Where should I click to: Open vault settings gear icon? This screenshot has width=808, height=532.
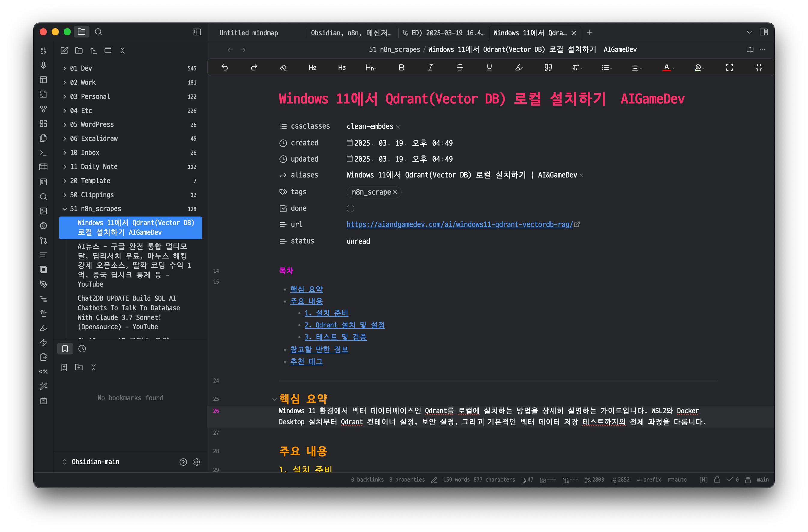pos(197,462)
